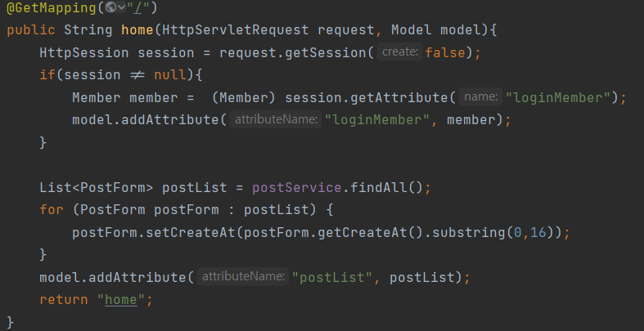Click 'attributeName:' hint before "postList"
Image resolution: width=644 pixels, height=331 pixels.
pos(243,277)
